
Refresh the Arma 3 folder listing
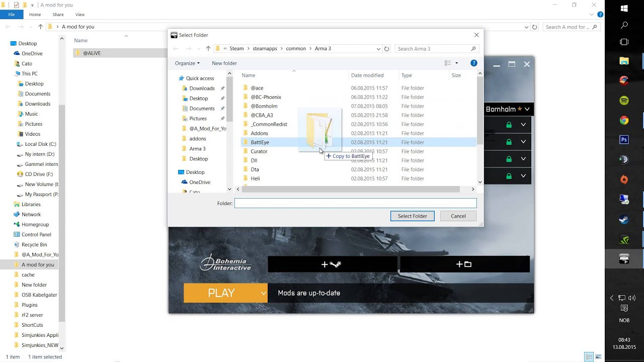386,49
